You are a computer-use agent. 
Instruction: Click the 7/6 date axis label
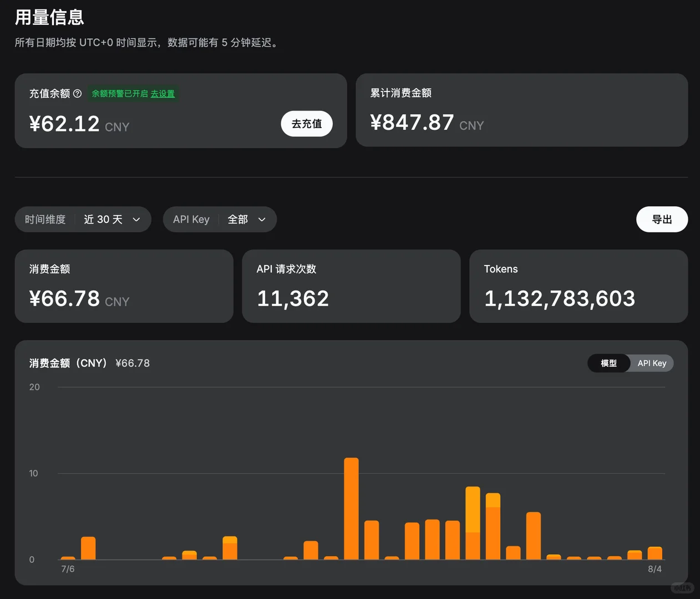click(x=68, y=569)
